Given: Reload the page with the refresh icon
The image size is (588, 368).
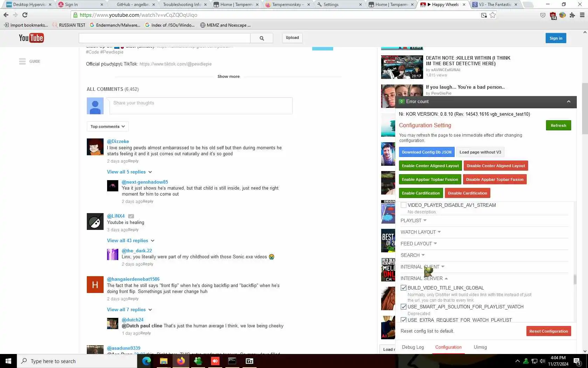Looking at the screenshot, I should [25, 15].
